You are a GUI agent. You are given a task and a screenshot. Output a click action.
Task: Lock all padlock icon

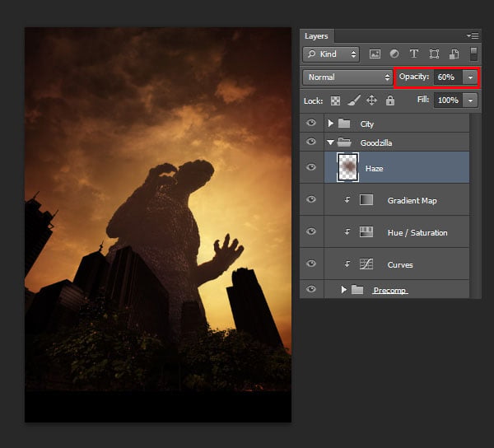pos(390,100)
